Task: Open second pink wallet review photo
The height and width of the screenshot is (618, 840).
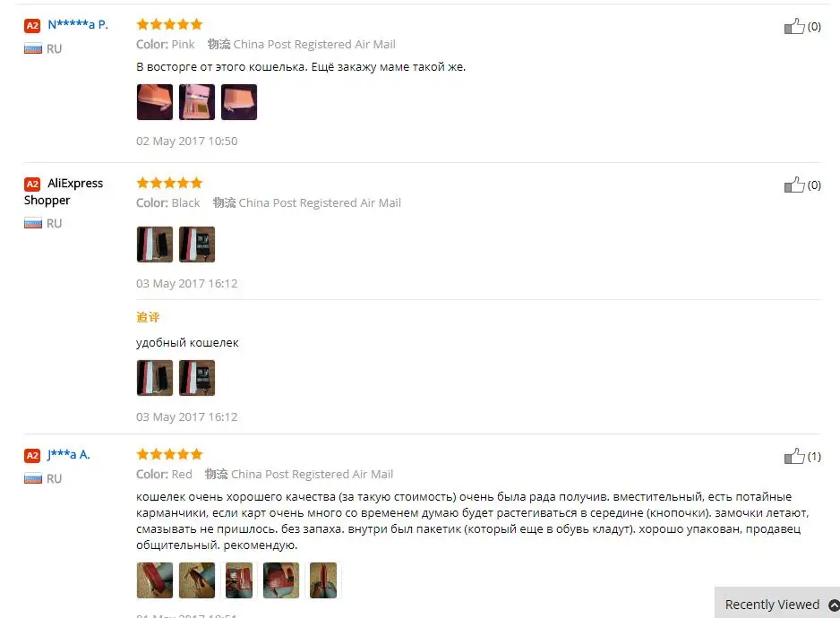Action: coord(197,102)
